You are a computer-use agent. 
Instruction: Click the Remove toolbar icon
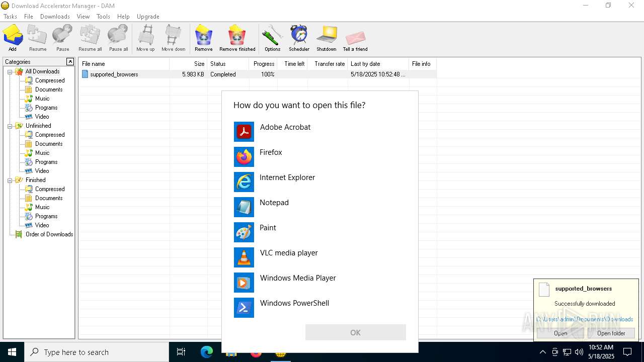203,38
